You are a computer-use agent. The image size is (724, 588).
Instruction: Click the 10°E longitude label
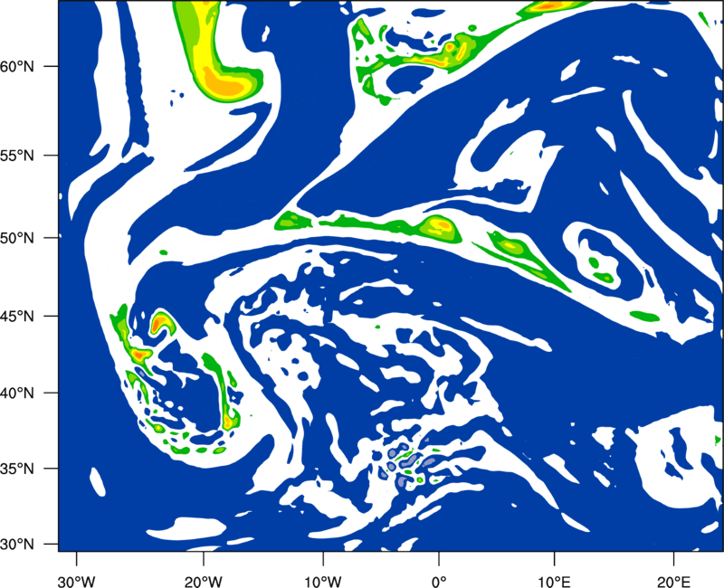(553, 581)
